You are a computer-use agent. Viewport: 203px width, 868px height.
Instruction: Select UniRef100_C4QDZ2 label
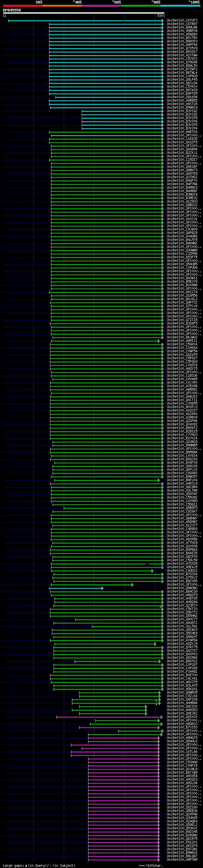click(182, 571)
